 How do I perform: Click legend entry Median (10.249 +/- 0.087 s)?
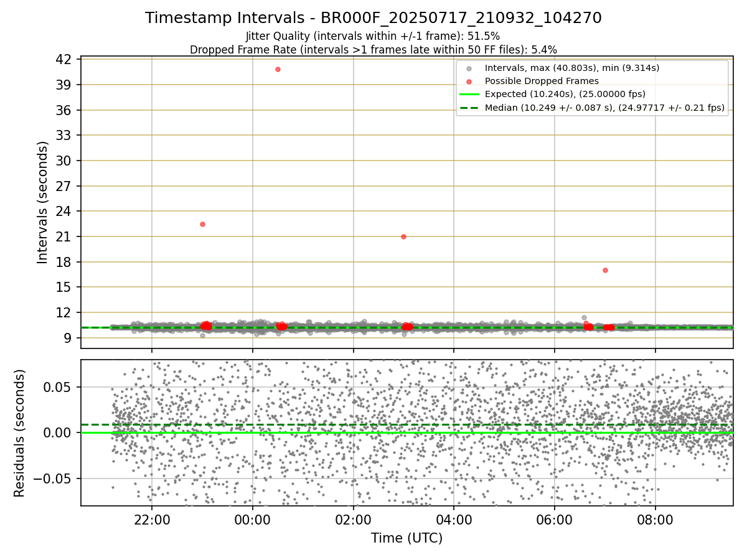click(604, 108)
